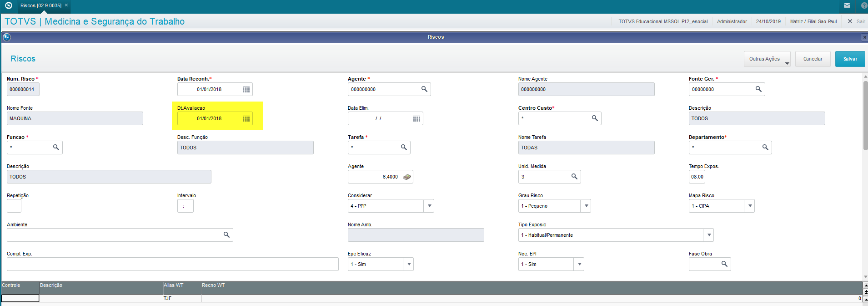Open calendar picker for Data Elim.

pyautogui.click(x=416, y=119)
